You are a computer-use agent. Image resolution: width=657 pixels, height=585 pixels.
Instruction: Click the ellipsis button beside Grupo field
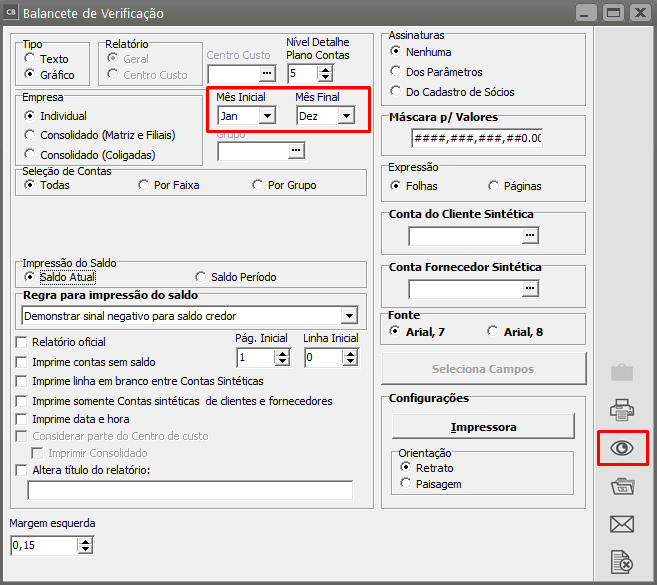tap(295, 151)
